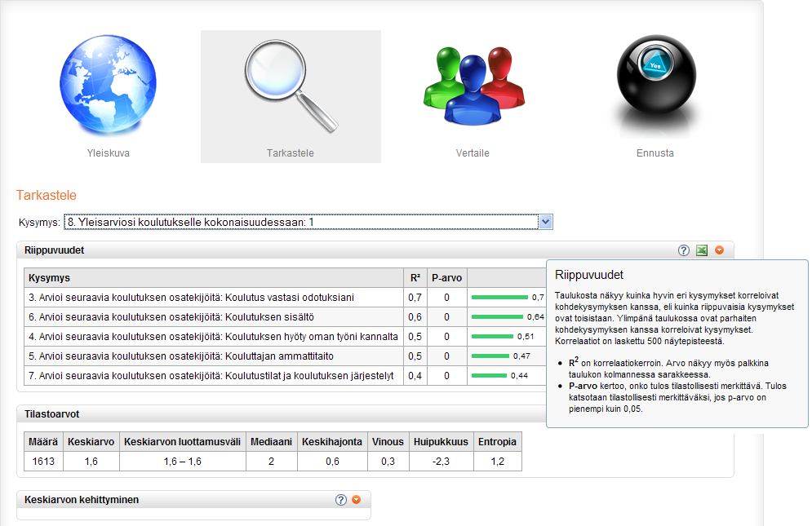
Task: Click the Yleiskuva label
Action: 109,153
